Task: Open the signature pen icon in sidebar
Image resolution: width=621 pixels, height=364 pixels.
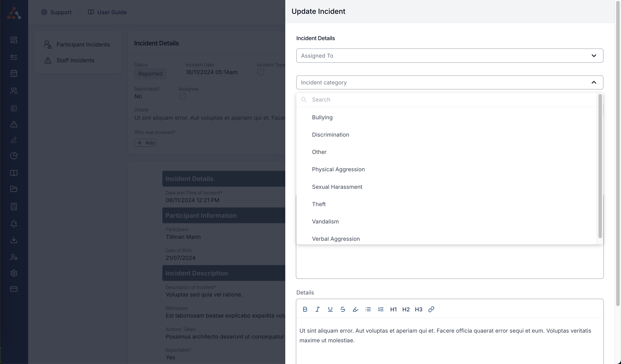Action: tap(14, 140)
